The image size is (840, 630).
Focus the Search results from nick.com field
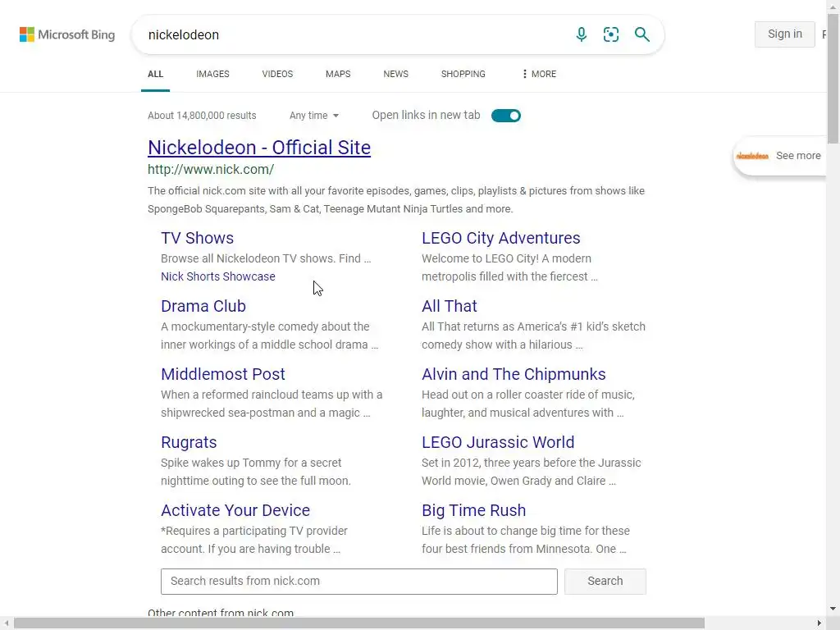click(359, 582)
